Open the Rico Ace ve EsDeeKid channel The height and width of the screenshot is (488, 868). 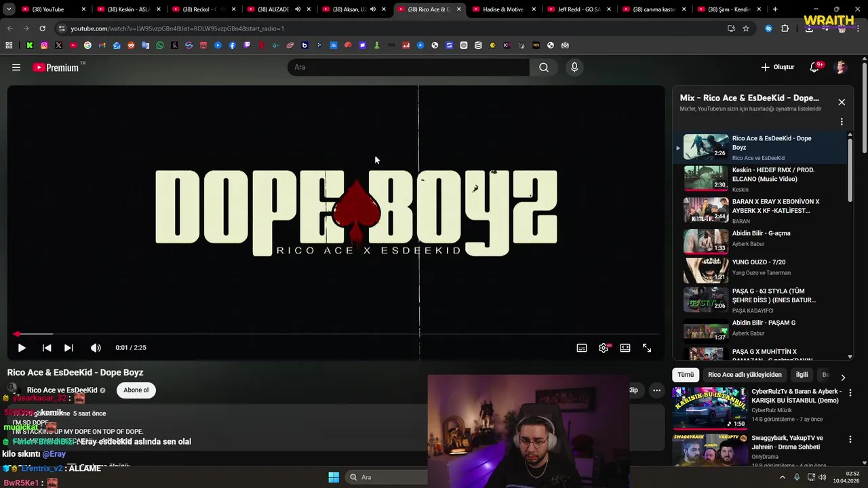coord(62,390)
